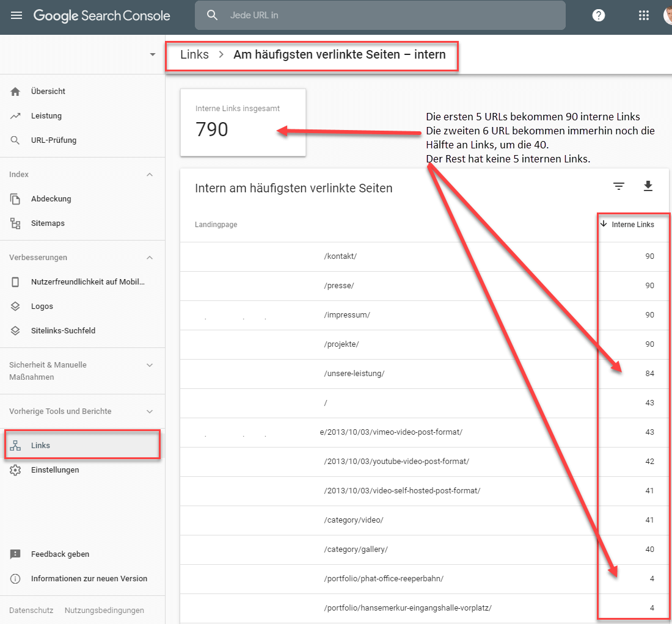Click the 84 internal links value

tap(650, 374)
